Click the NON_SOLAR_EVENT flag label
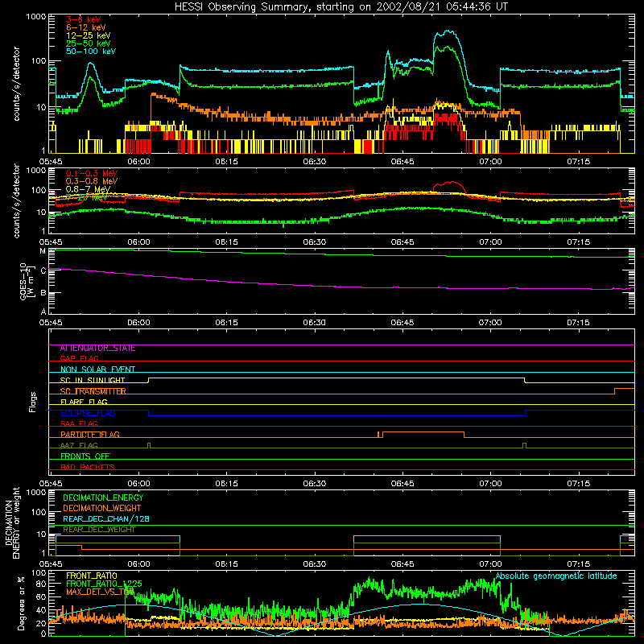This screenshot has height=644, width=644. (x=97, y=369)
